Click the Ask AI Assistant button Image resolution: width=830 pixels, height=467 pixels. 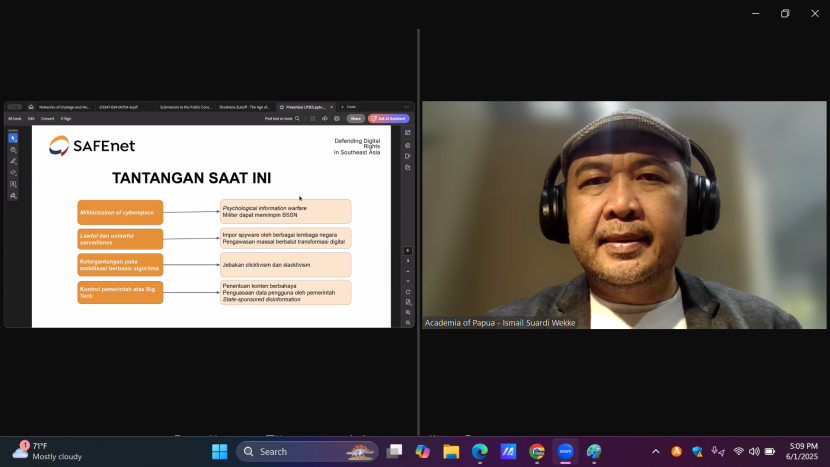tap(389, 118)
